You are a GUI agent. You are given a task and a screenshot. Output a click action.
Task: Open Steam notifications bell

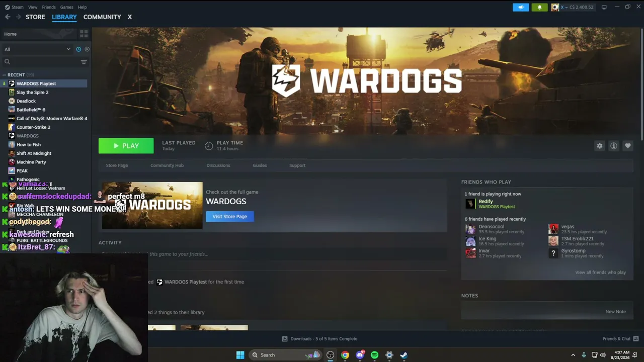click(539, 7)
